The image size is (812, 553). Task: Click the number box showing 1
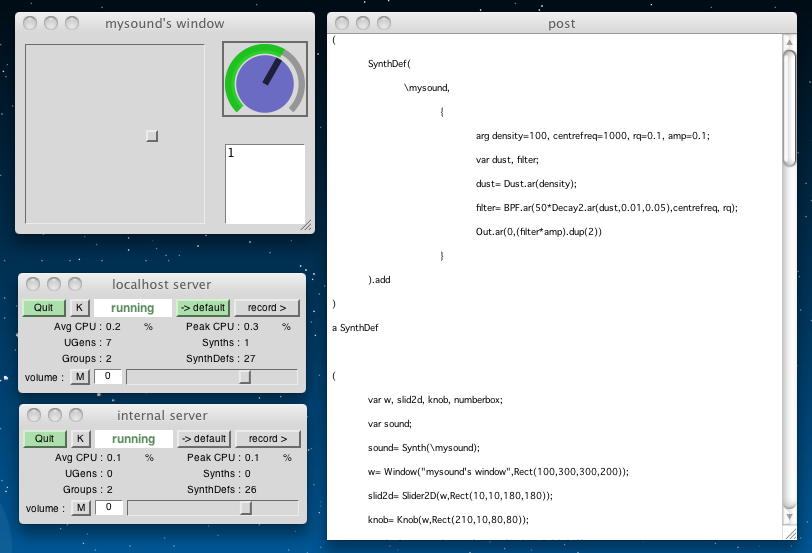265,184
